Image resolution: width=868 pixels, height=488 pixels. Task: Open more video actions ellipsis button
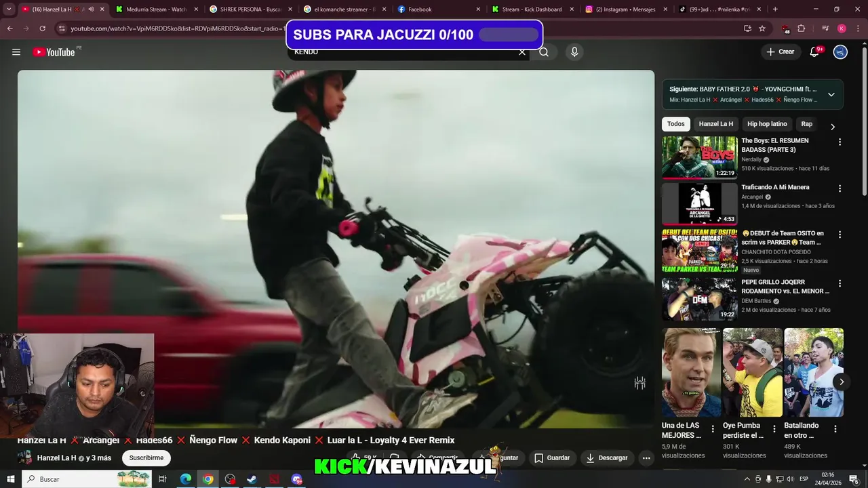click(646, 458)
